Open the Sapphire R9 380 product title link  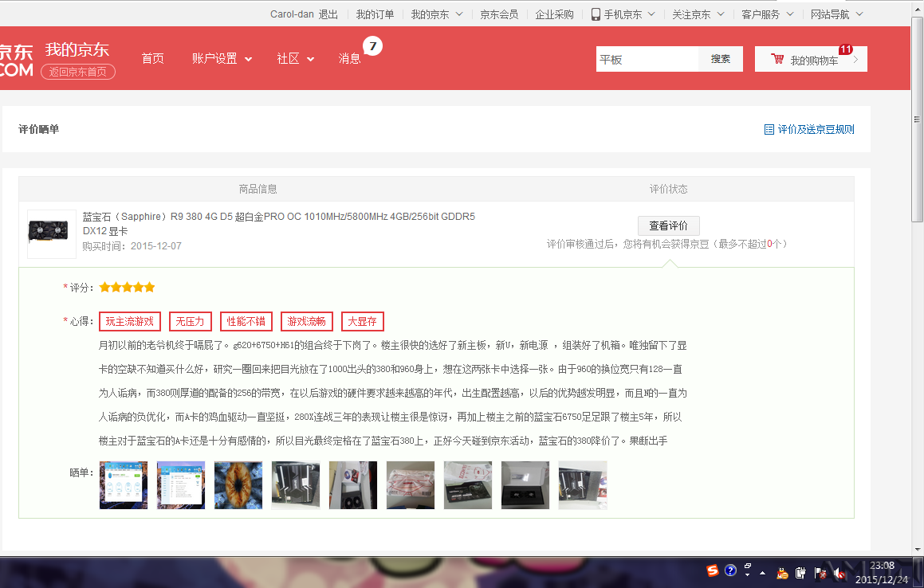click(x=279, y=224)
